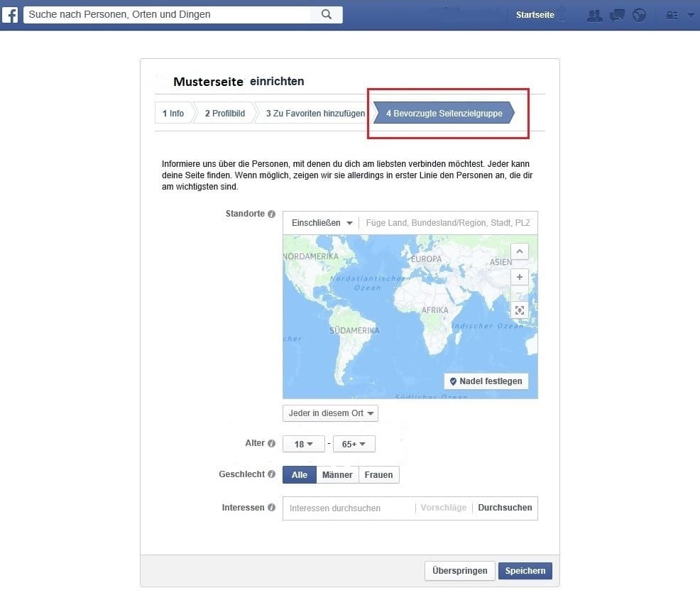
Task: Click the Interessen search input field
Action: (348, 508)
